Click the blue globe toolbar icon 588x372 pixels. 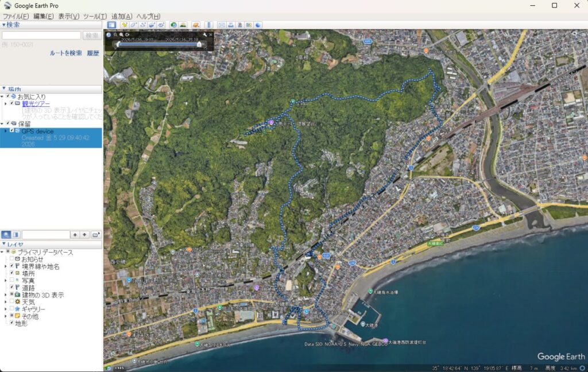tap(258, 25)
